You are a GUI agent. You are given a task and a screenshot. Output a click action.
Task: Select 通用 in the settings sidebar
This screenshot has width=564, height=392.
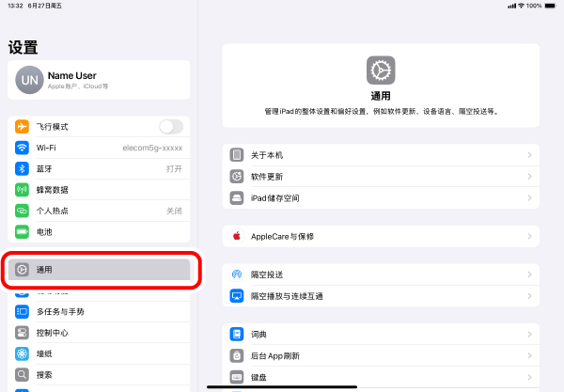[x=99, y=270]
